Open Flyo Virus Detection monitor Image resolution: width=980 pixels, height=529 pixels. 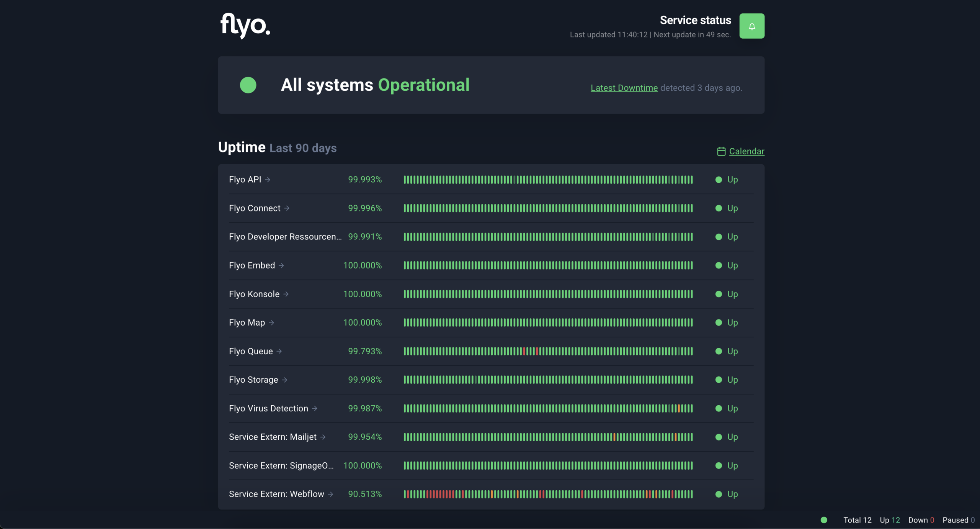[268, 408]
